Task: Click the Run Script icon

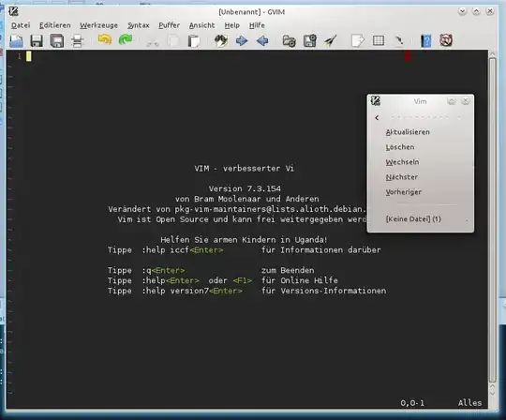Action: (331, 40)
